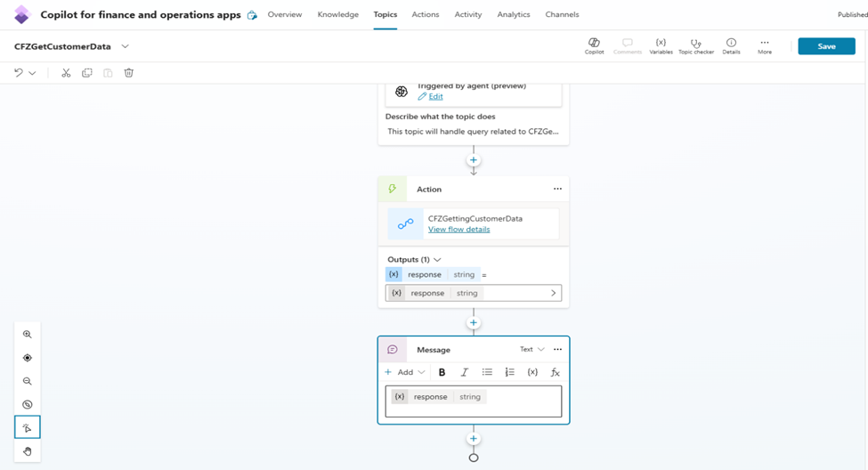Activate the selection cursor tool

click(27, 427)
